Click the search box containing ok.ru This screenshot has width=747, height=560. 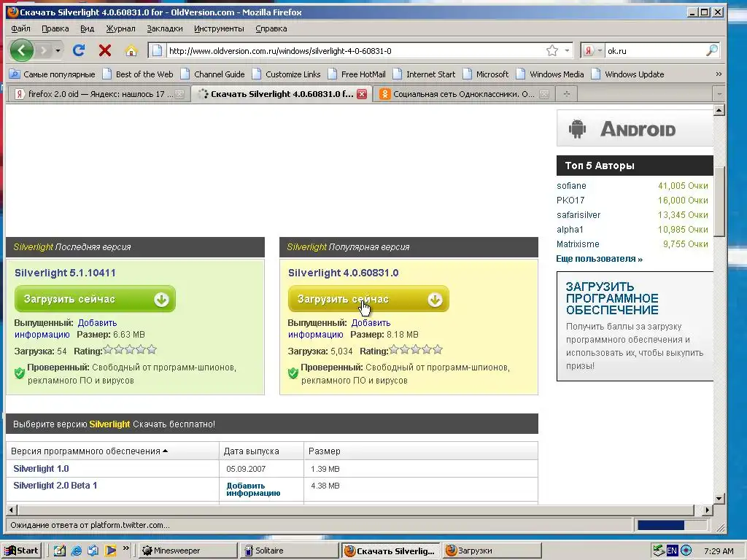click(x=654, y=50)
